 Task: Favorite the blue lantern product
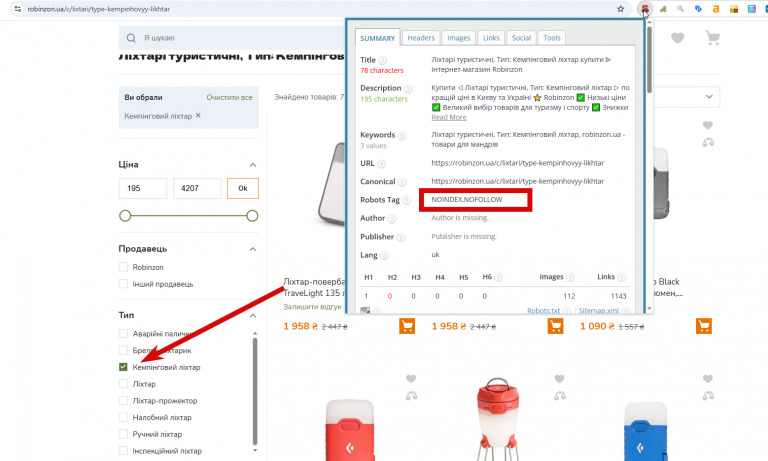pyautogui.click(x=708, y=379)
